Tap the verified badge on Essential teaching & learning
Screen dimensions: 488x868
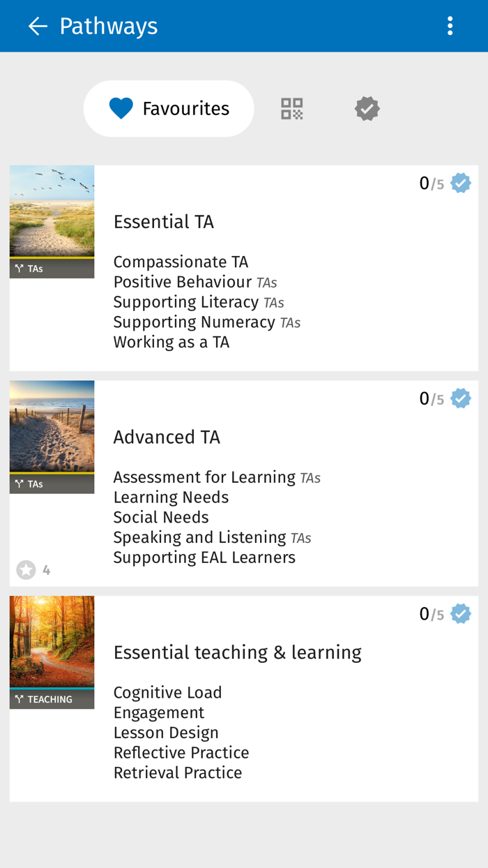tap(461, 613)
